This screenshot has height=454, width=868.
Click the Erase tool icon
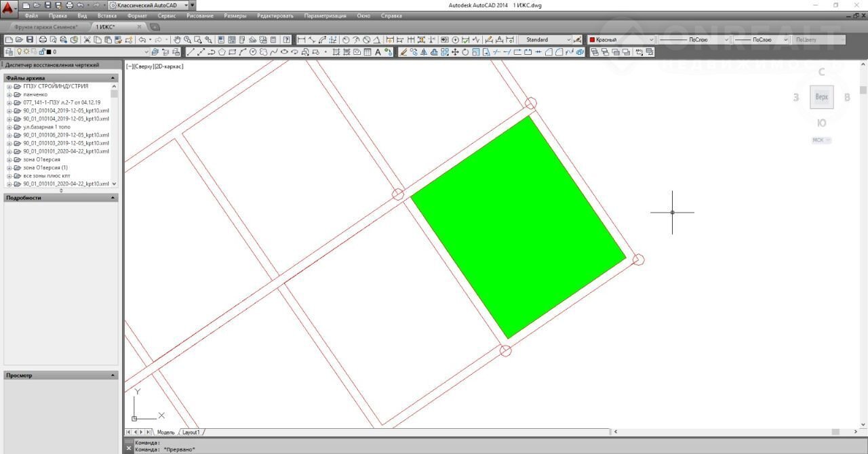[x=403, y=51]
